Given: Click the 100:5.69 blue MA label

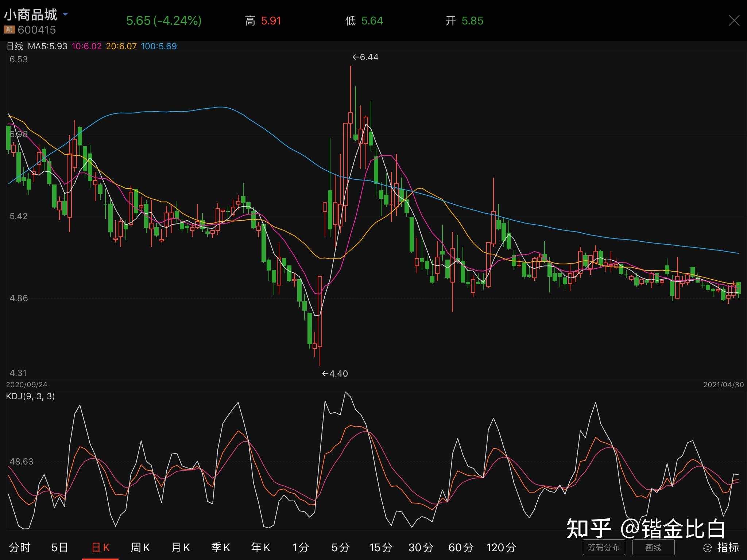Looking at the screenshot, I should coord(159,46).
